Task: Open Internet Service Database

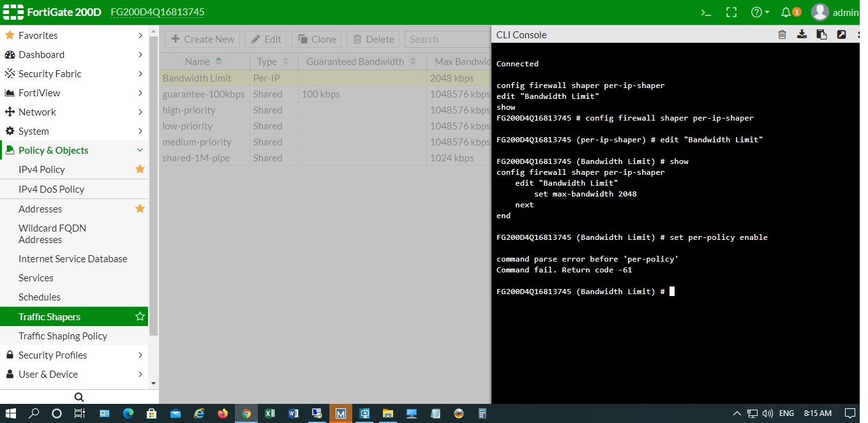Action: tap(73, 258)
